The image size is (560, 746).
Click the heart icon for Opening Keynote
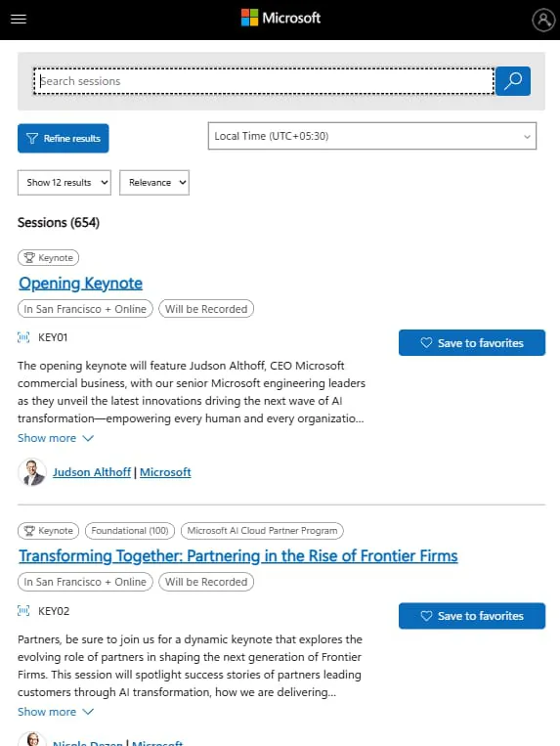pos(426,342)
